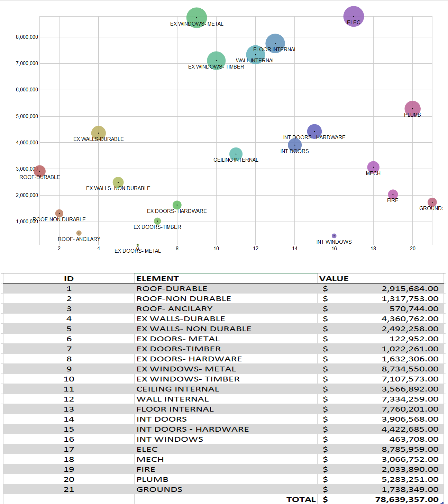Select the ID 10 table cell

click(69, 379)
